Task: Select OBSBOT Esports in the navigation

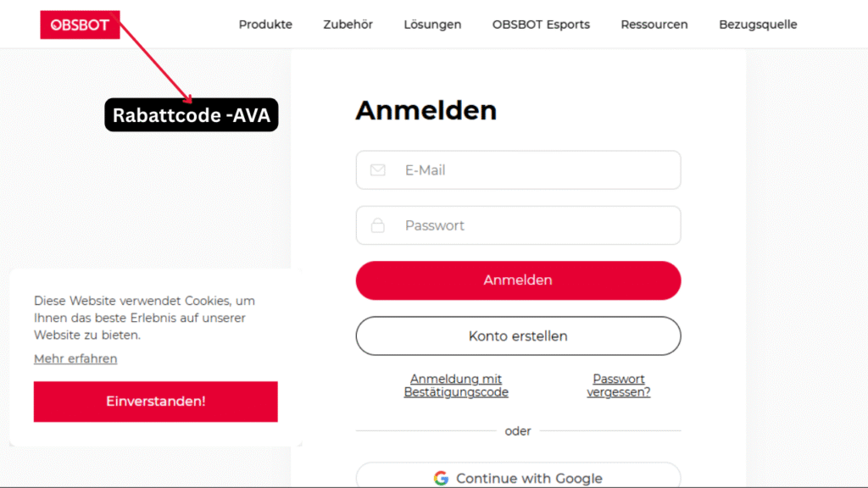Action: [541, 25]
